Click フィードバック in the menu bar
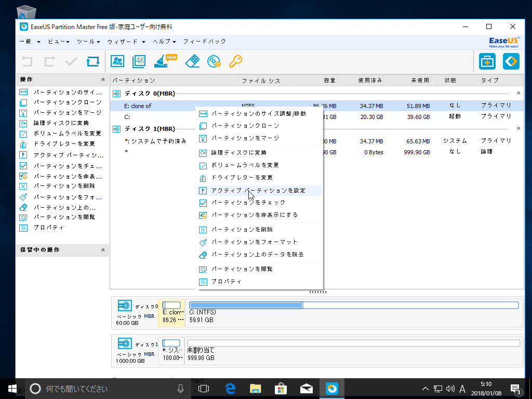 (204, 42)
